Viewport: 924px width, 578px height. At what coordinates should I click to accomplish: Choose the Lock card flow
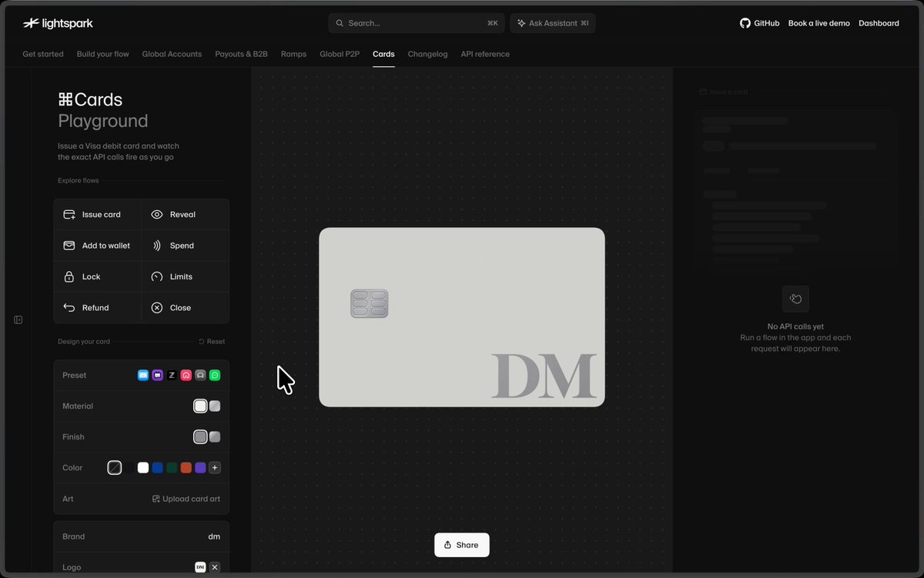coord(98,276)
